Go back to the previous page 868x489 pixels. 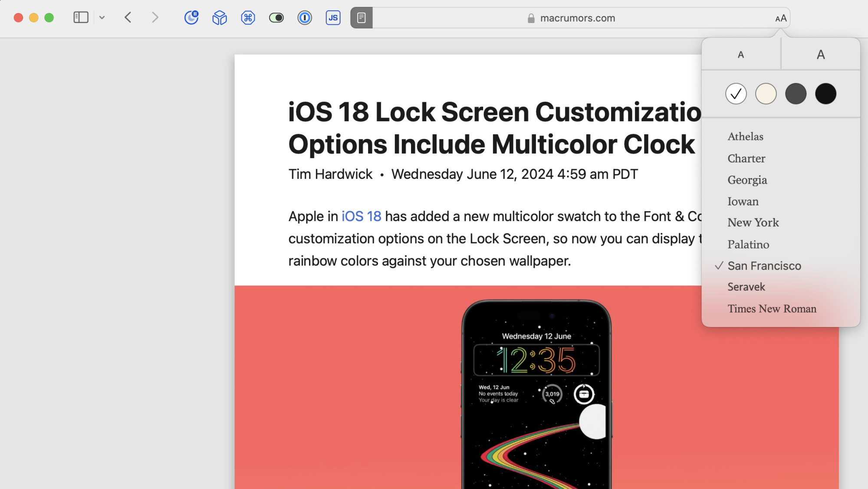(128, 17)
